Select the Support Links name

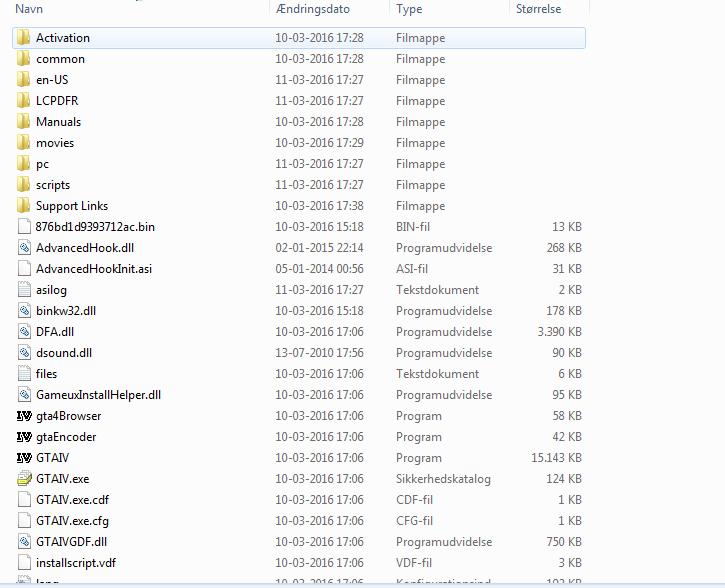click(x=72, y=206)
